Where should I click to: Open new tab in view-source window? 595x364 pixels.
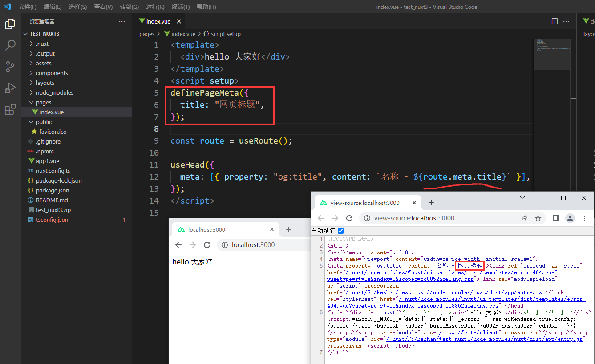[x=431, y=203]
